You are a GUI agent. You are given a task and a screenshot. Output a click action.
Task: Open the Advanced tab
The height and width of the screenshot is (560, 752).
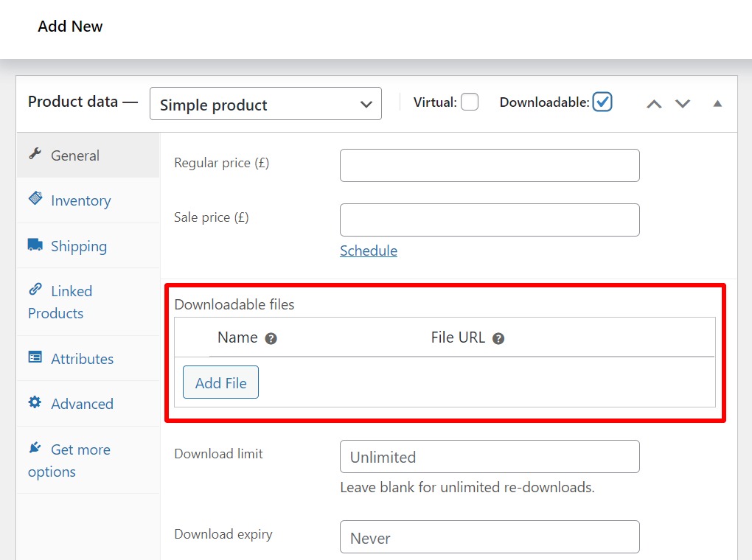[82, 404]
